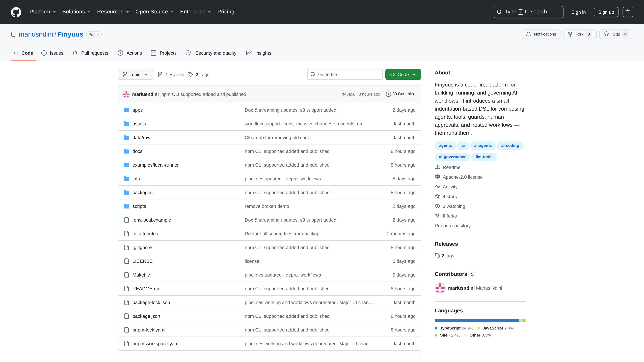Click the scale icon beside Apache-2.0 license

(437, 177)
